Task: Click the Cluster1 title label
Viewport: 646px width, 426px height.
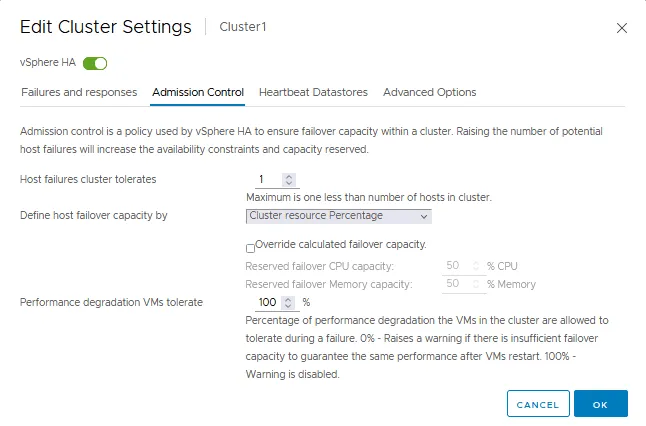Action: pyautogui.click(x=243, y=27)
